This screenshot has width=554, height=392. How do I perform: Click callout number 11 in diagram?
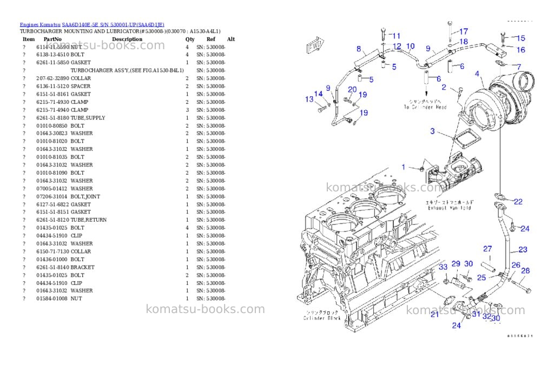tap(396, 36)
